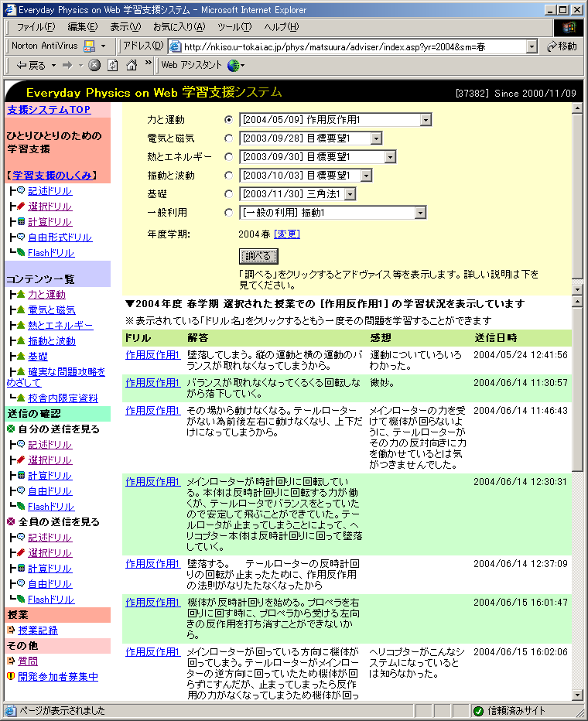Click the bubble icon next to 自由形式ドリル
Image resolution: width=588 pixels, height=721 pixels.
pyautogui.click(x=21, y=237)
